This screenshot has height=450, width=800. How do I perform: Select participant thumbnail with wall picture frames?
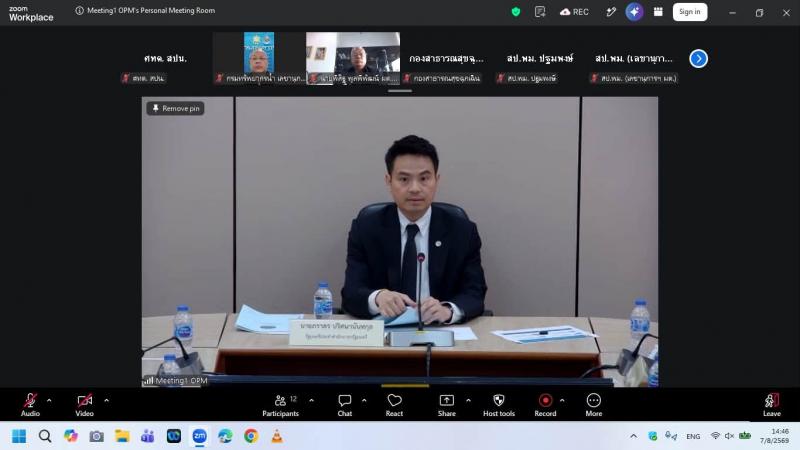coord(353,59)
